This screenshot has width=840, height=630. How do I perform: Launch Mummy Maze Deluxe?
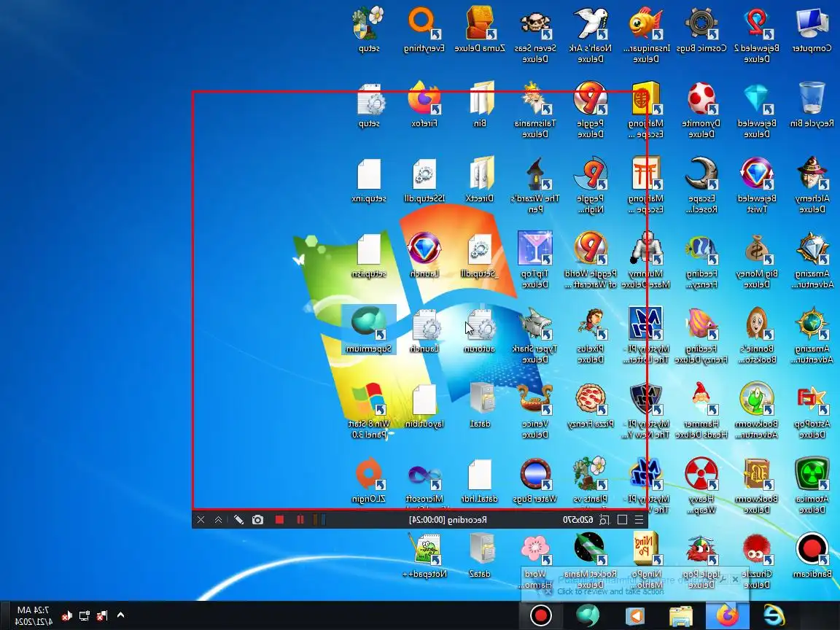coord(646,261)
